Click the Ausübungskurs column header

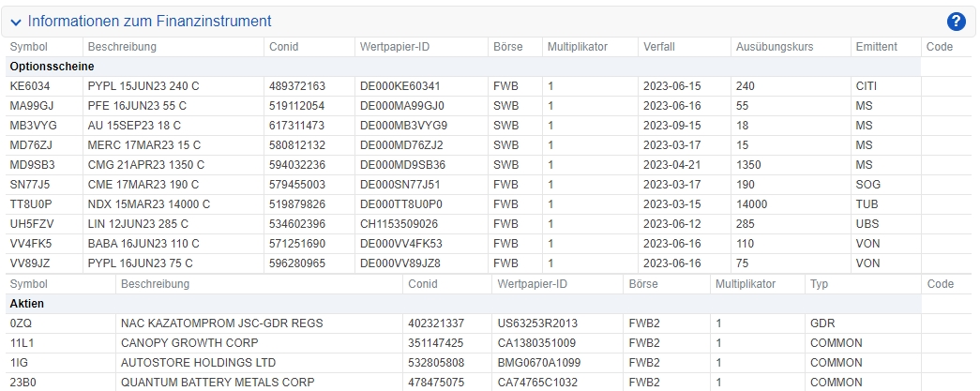coord(775,47)
